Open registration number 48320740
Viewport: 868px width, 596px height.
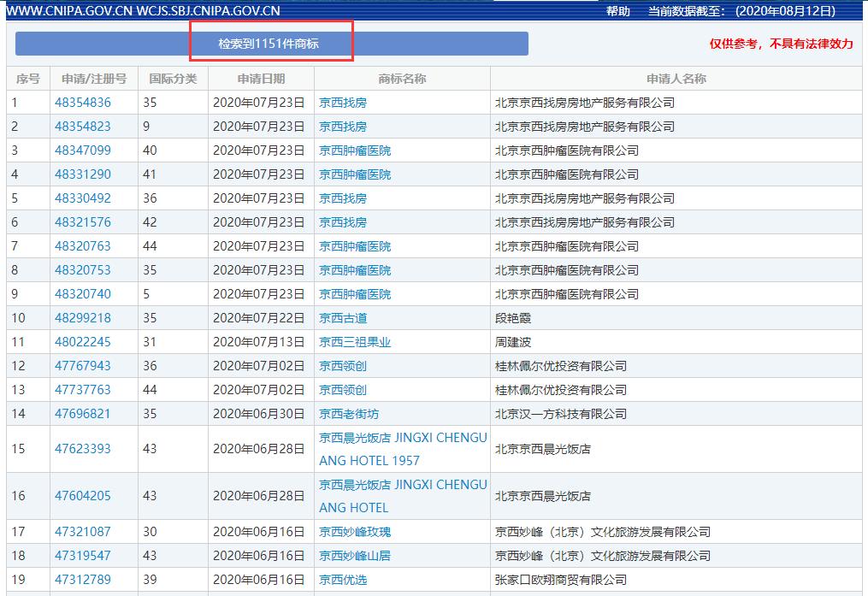[x=82, y=294]
